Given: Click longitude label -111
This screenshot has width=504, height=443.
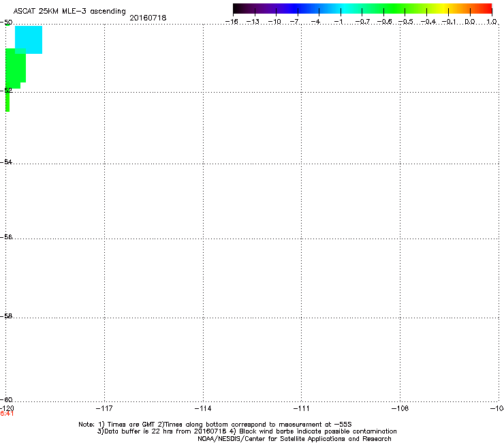Looking at the screenshot, I should point(302,408).
